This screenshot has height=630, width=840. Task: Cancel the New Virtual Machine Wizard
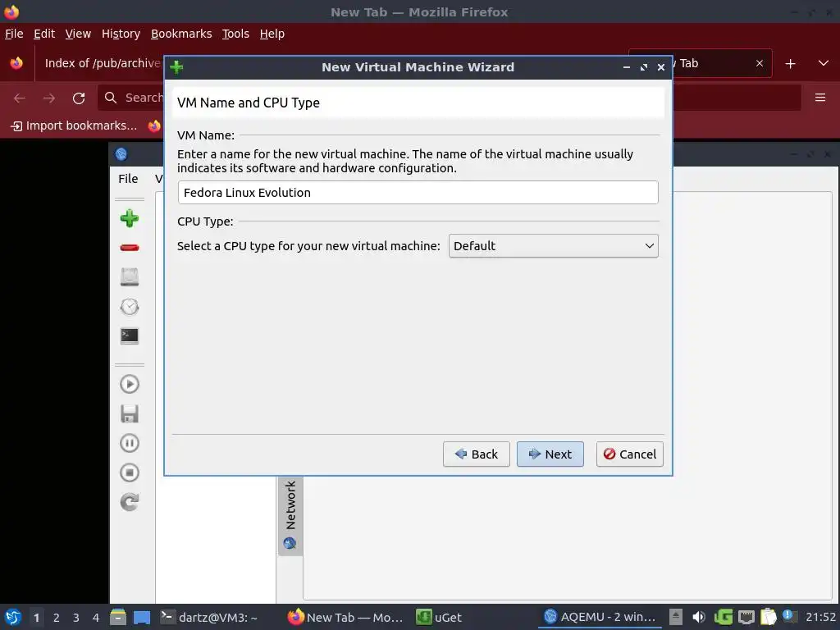point(629,454)
